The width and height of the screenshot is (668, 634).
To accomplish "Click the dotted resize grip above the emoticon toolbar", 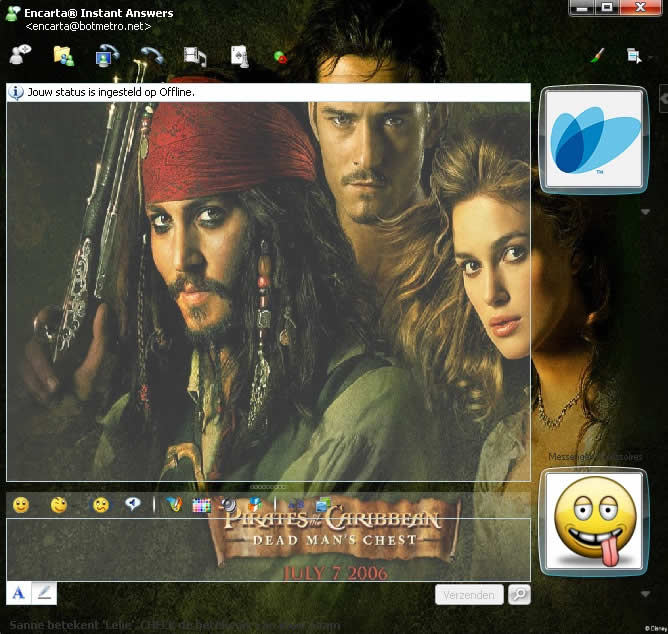I will tap(268, 487).
